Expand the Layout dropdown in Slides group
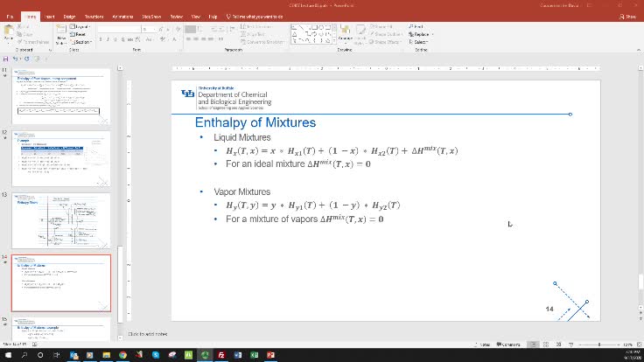The height and width of the screenshot is (362, 644). point(83,27)
